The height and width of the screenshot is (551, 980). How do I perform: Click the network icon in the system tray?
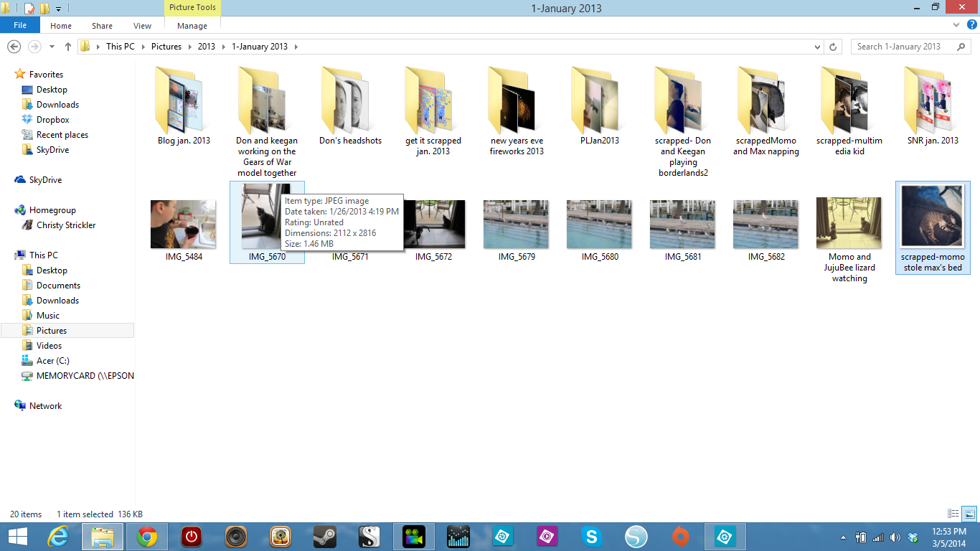[x=877, y=537]
